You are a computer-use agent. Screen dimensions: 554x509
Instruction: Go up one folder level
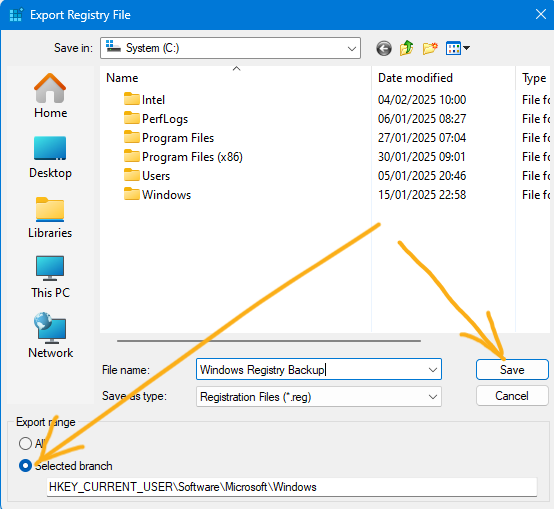[407, 48]
